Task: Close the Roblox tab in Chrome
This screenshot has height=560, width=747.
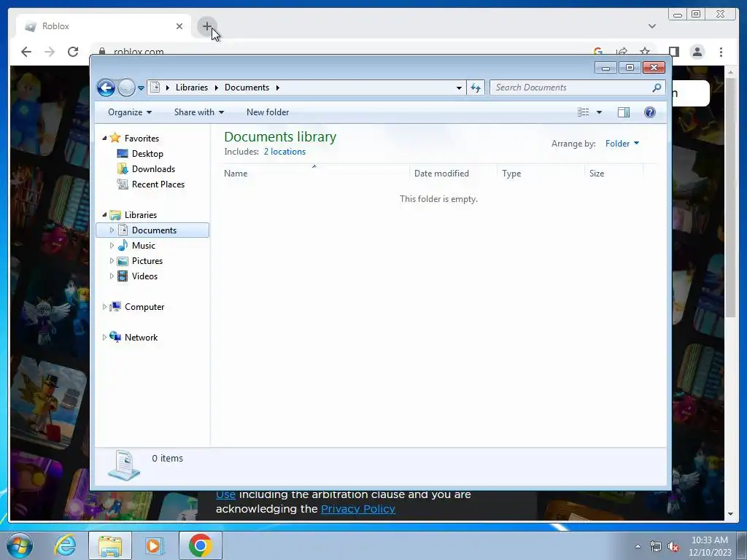Action: pyautogui.click(x=179, y=26)
